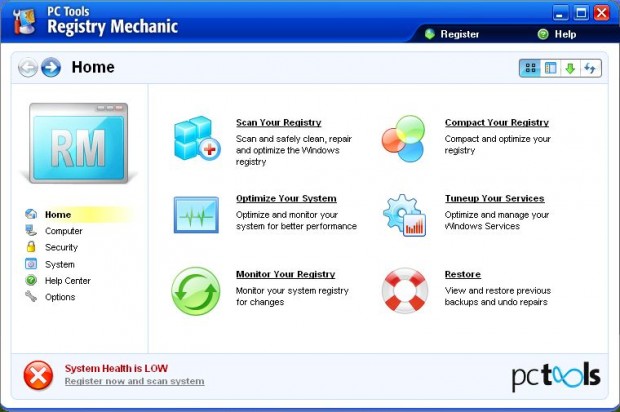
Task: Select Options in the sidebar
Action: click(60, 297)
